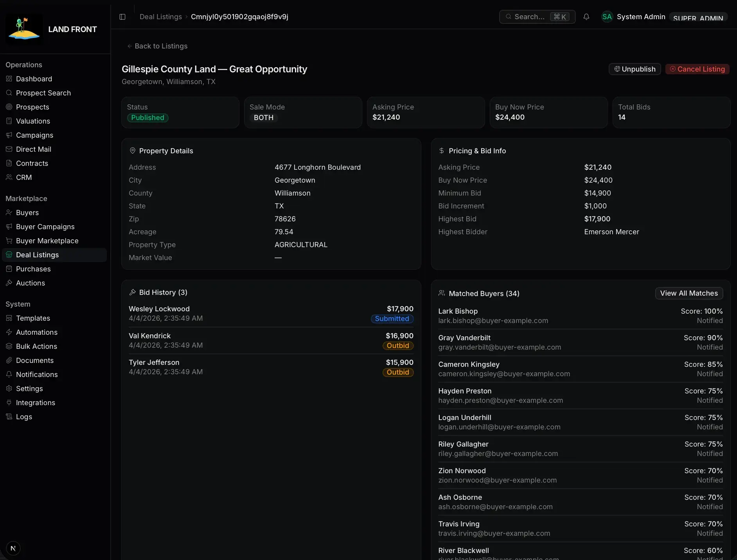Select matched buyer Travis Irving
The image size is (737, 560).
pyautogui.click(x=581, y=528)
